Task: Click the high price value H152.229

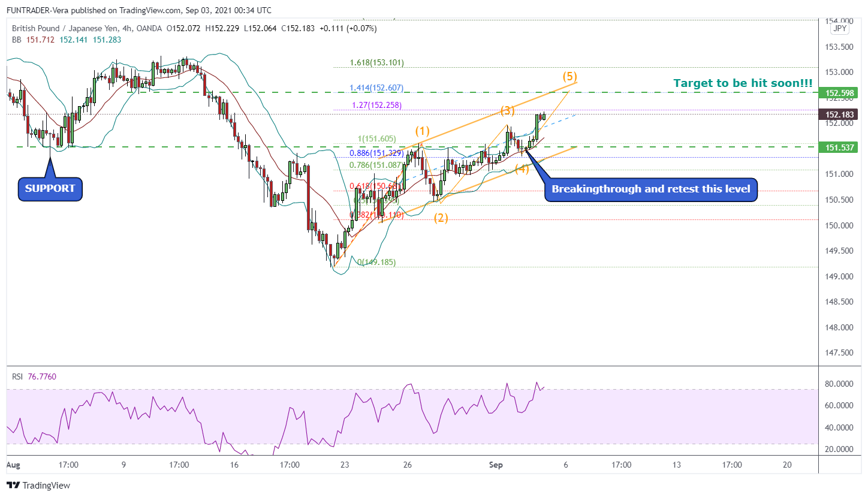Action: (223, 28)
